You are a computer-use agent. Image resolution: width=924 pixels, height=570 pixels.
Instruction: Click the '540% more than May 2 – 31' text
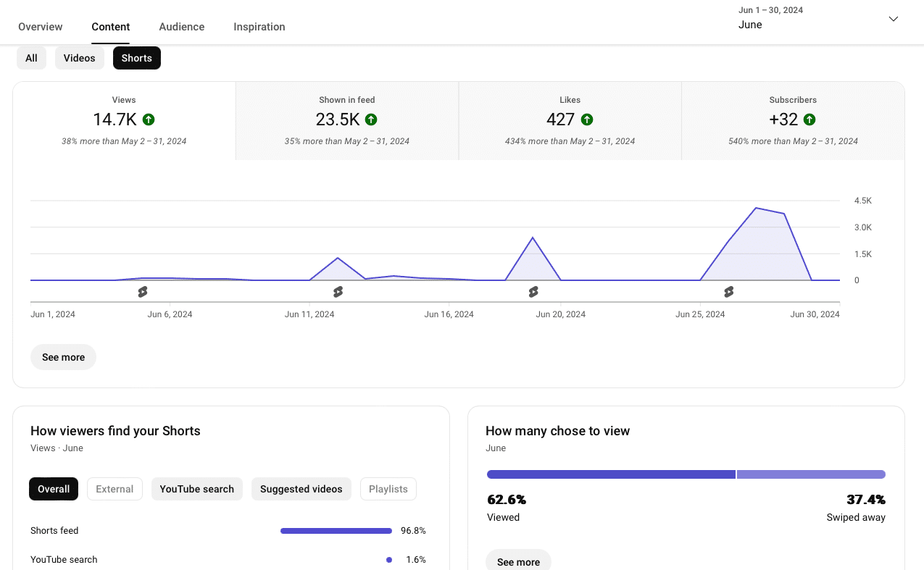(x=794, y=141)
